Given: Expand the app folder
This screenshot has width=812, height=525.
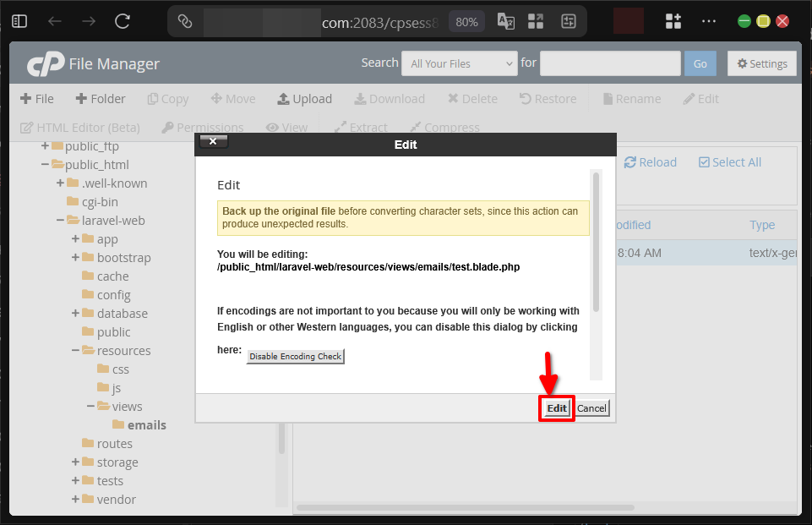Looking at the screenshot, I should click(x=75, y=238).
